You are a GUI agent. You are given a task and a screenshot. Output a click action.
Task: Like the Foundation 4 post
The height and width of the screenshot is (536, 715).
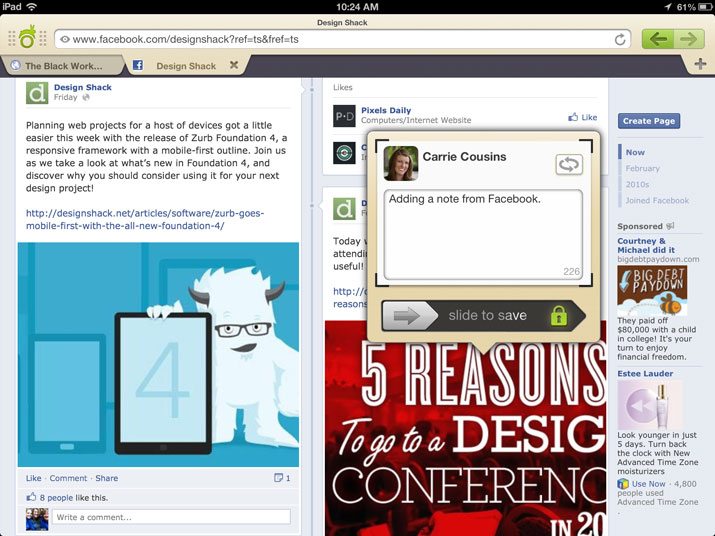coord(33,478)
